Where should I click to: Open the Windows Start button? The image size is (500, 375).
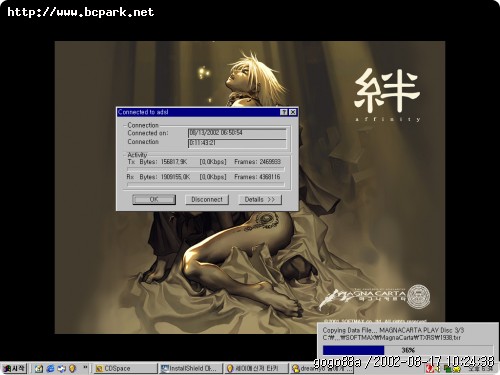(14, 368)
